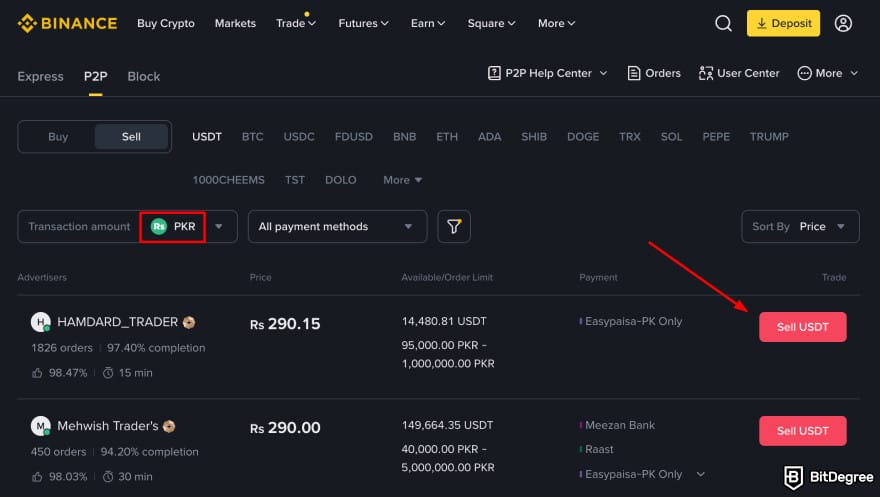Screen dimensions: 880x497
Task: Click the ad filter funnel icon
Action: (x=453, y=227)
